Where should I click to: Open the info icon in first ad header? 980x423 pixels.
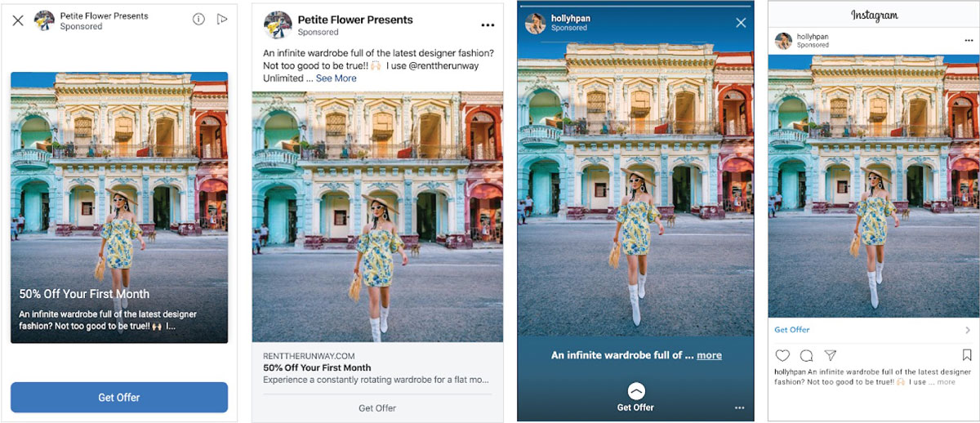(198, 20)
